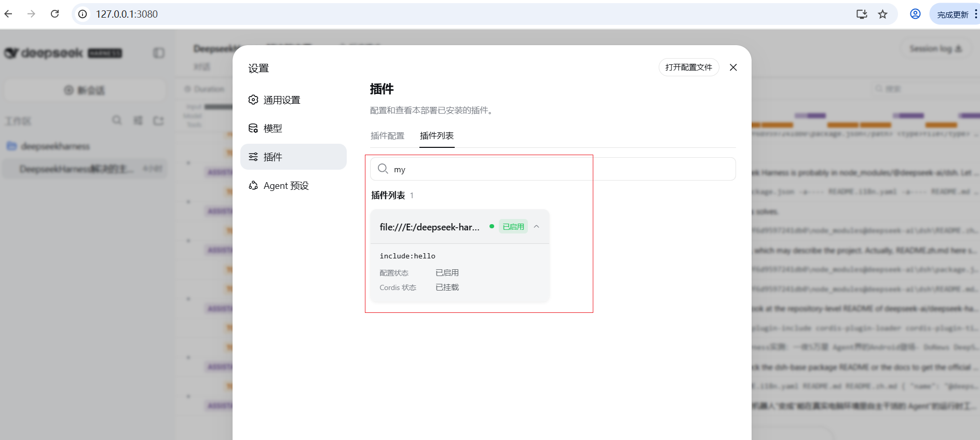This screenshot has height=440, width=980.
Task: Click the search icon in the background workspace header
Action: [117, 120]
